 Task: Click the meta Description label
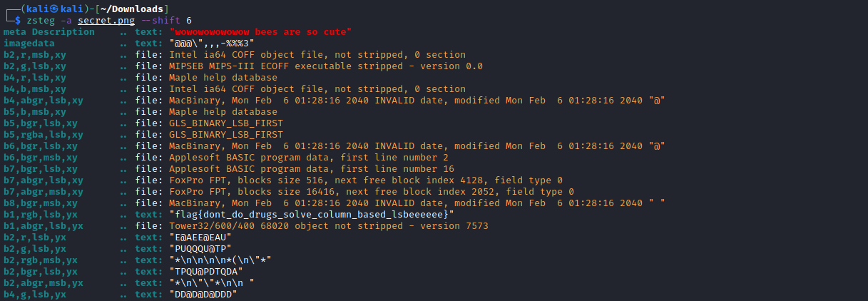48,31
